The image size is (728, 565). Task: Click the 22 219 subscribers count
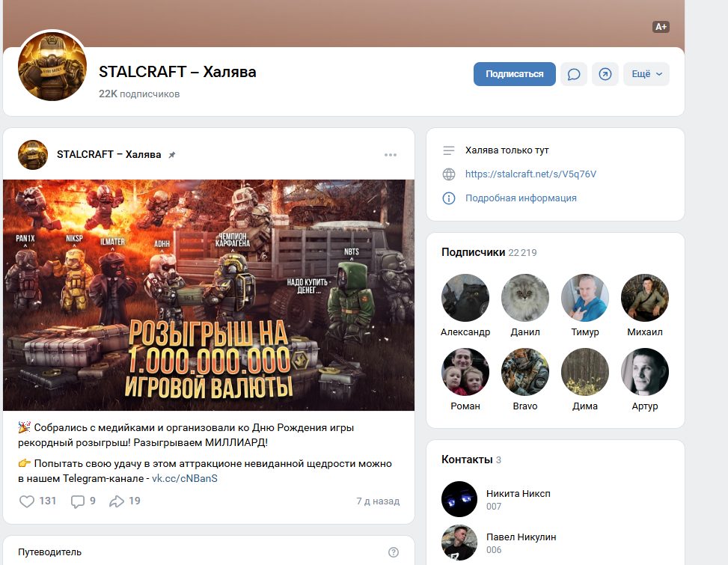pos(522,252)
